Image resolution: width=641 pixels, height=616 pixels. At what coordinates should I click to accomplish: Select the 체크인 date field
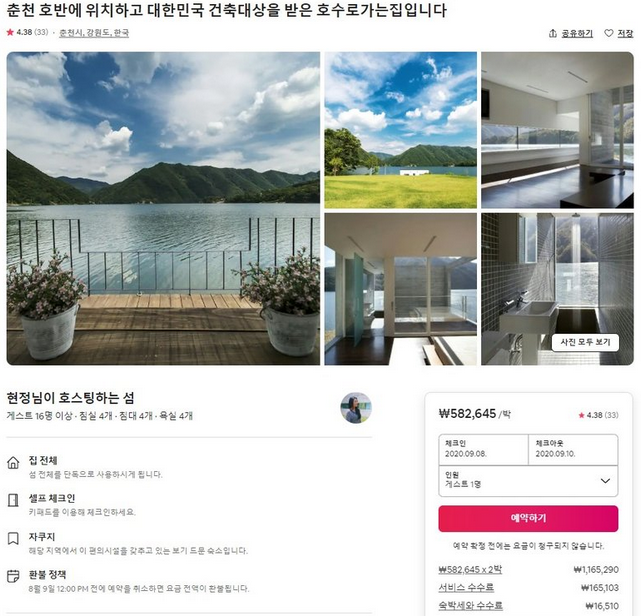click(x=484, y=449)
